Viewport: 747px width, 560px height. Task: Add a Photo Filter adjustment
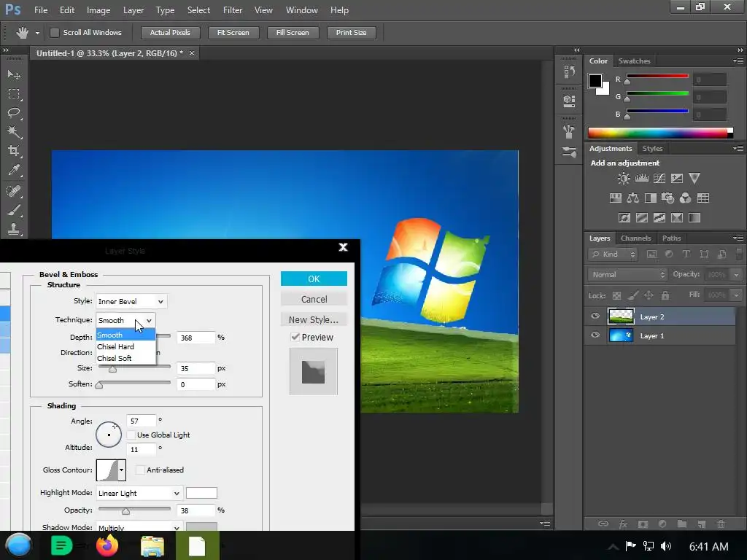pyautogui.click(x=668, y=198)
